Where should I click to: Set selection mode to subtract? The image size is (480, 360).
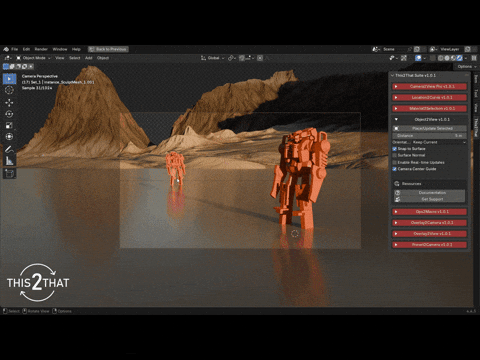pyautogui.click(x=18, y=67)
